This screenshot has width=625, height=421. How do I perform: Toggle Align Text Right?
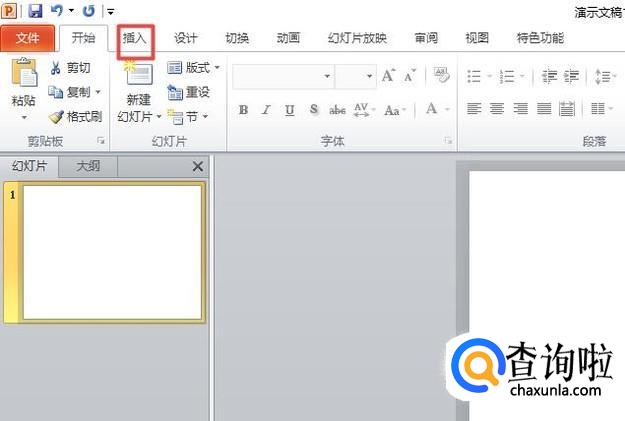click(x=520, y=108)
